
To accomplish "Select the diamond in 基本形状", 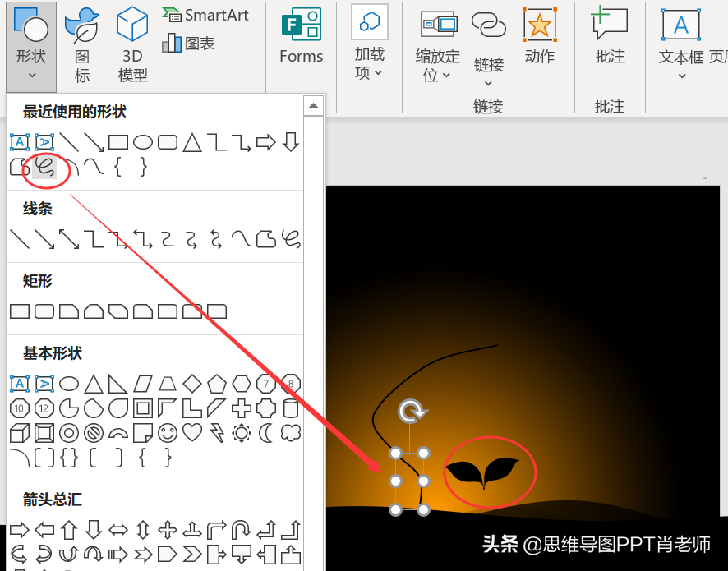I will [x=191, y=384].
